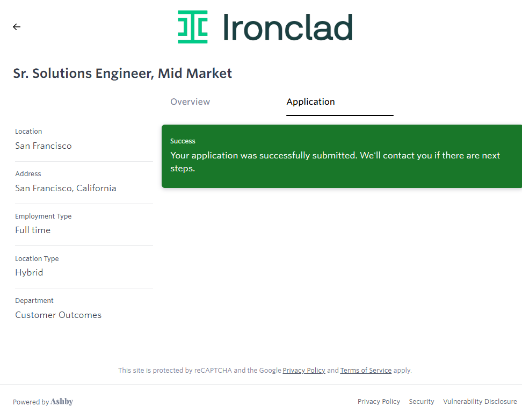This screenshot has width=522, height=420.
Task: Click the reCAPTCHA protection notice text
Action: pyautogui.click(x=199, y=371)
